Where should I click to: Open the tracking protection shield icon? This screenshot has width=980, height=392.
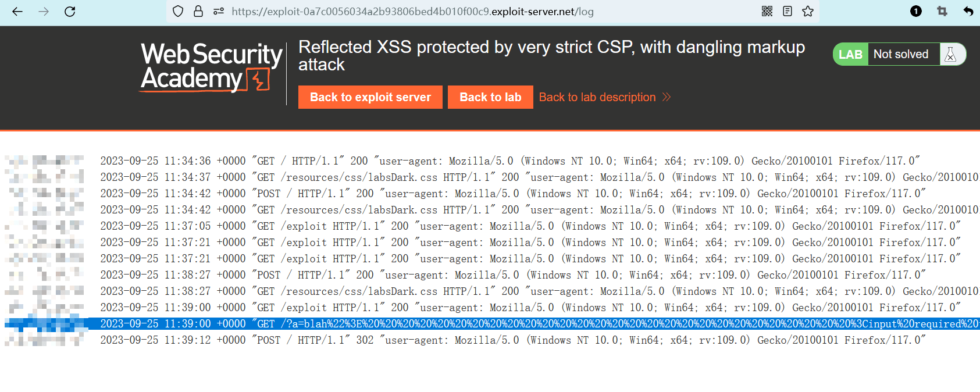(x=179, y=12)
